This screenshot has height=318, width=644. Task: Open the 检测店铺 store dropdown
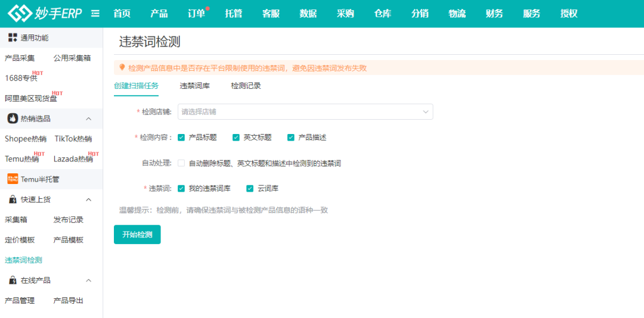pos(305,111)
